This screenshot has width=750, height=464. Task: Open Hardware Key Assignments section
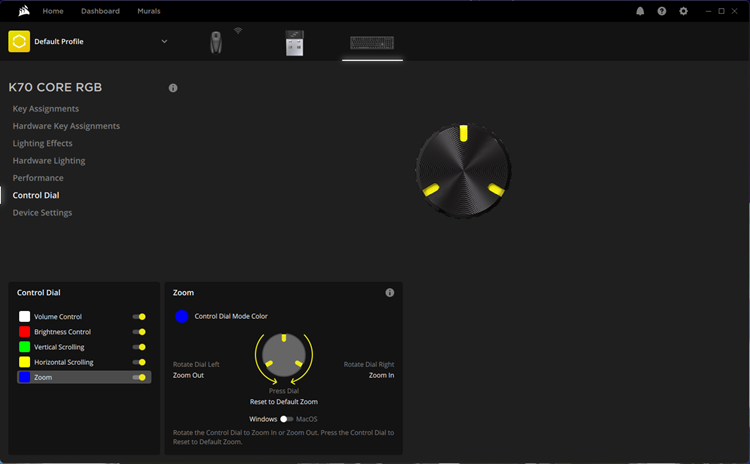[66, 126]
